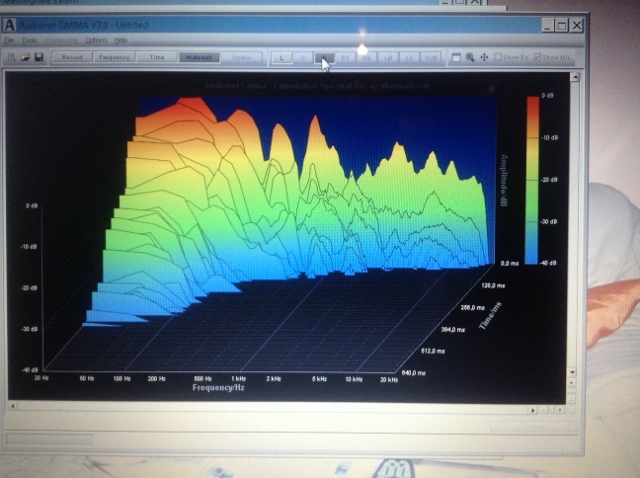Select the magnifier zoom tool

pos(470,58)
